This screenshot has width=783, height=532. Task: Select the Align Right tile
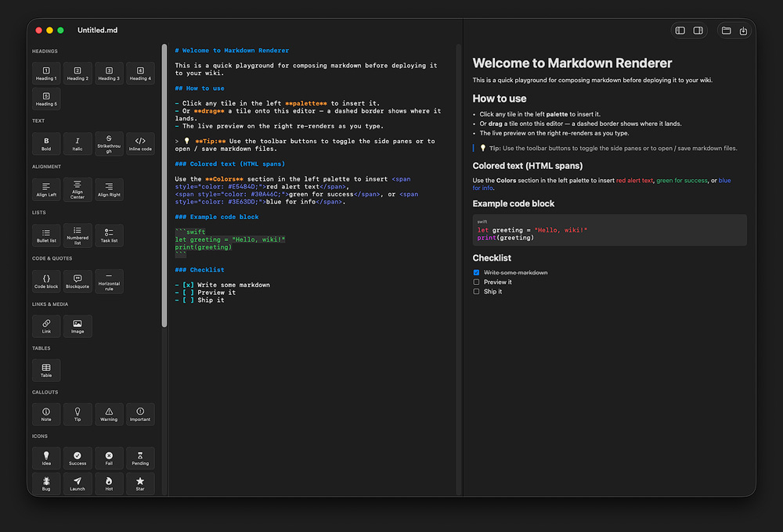pyautogui.click(x=109, y=189)
